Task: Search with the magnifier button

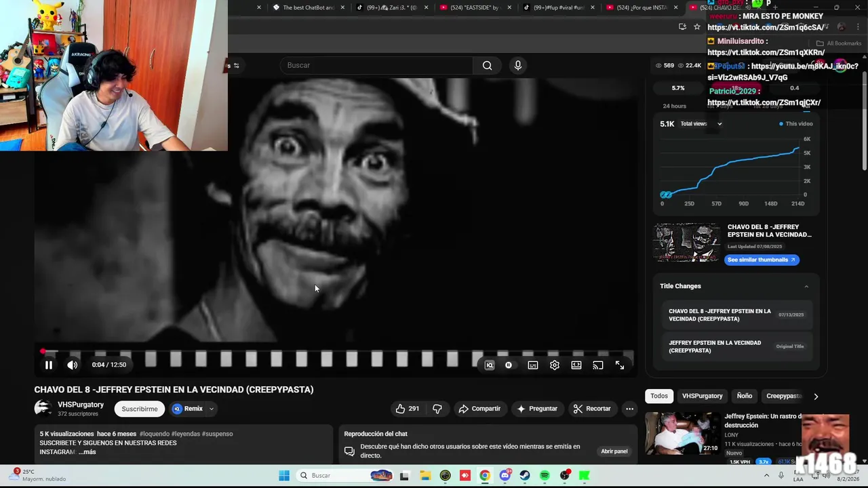Action: point(488,65)
